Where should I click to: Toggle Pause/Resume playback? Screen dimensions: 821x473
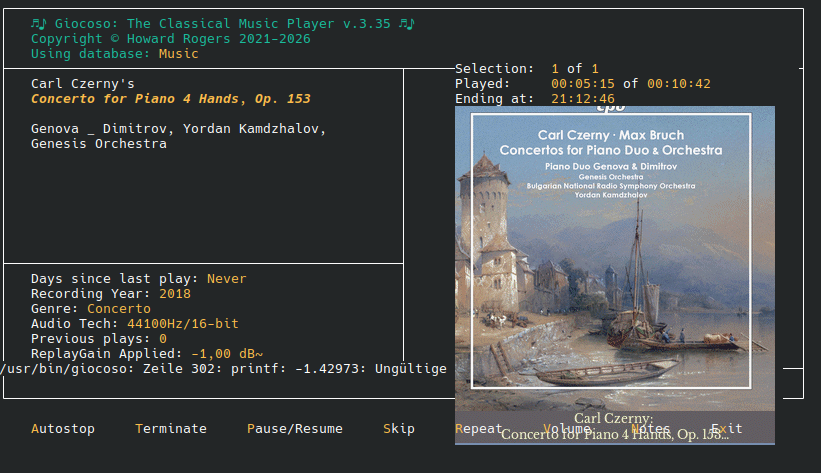295,429
